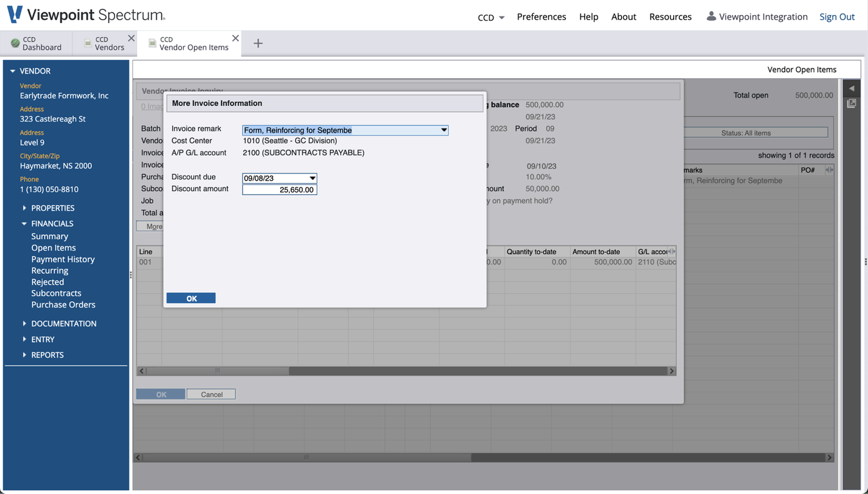Image resolution: width=868 pixels, height=494 pixels.
Task: Click the Viewpoint Spectrum logo
Action: [86, 15]
